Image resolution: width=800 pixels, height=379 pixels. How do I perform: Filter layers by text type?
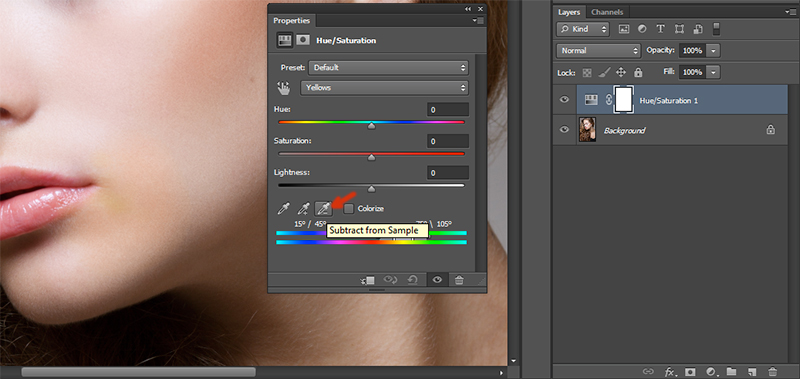tap(660, 29)
